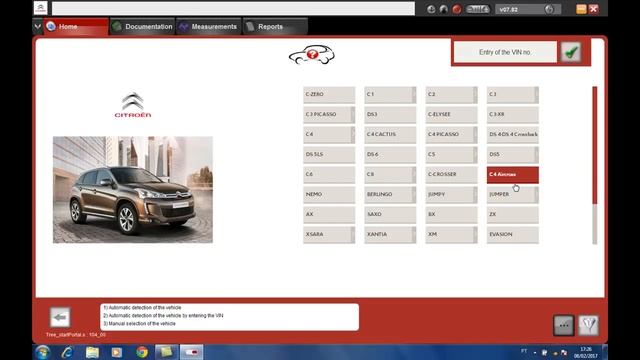Click the unknown vehicle question mark car icon

312,55
